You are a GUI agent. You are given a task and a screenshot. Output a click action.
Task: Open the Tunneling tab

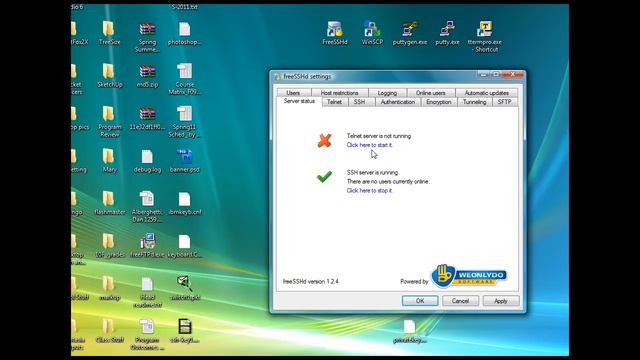click(474, 102)
